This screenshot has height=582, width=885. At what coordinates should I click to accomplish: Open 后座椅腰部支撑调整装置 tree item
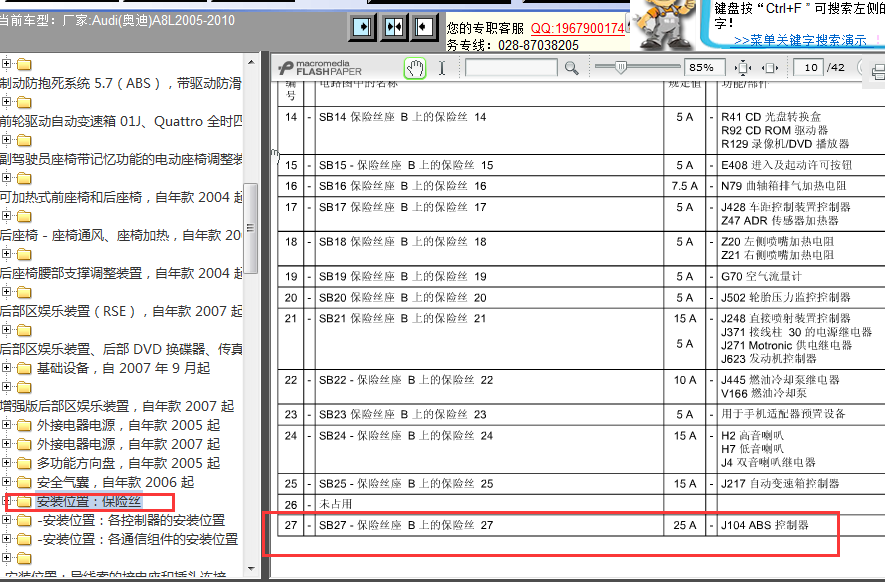tap(121, 273)
